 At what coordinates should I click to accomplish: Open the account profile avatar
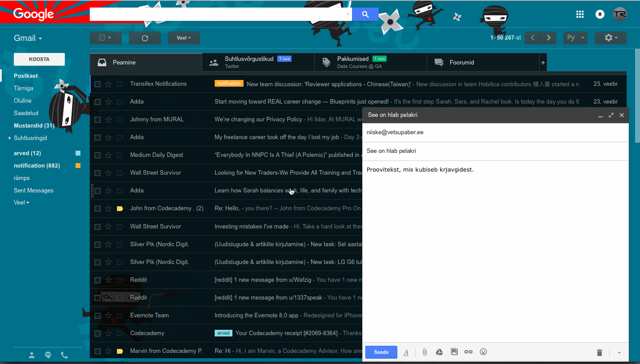[620, 14]
